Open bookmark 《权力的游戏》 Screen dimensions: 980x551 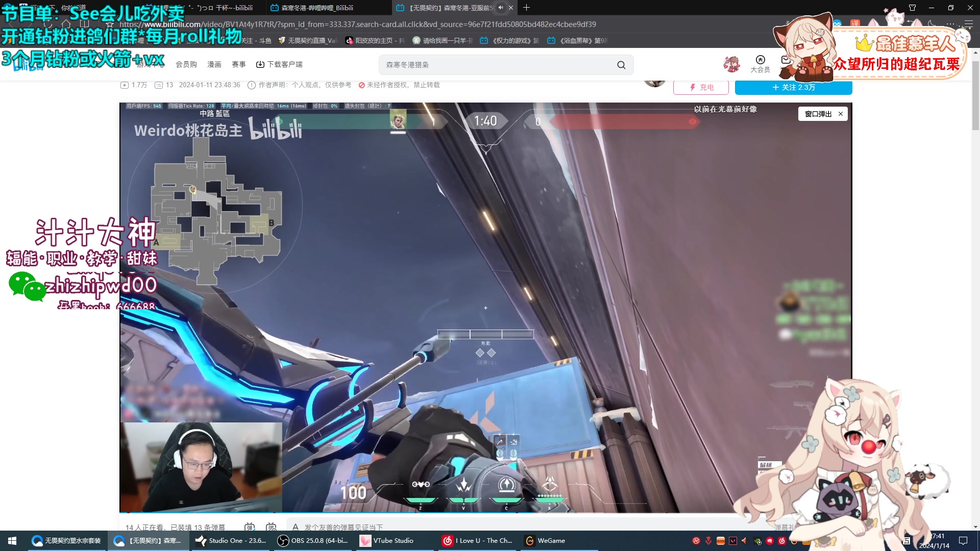(x=509, y=40)
